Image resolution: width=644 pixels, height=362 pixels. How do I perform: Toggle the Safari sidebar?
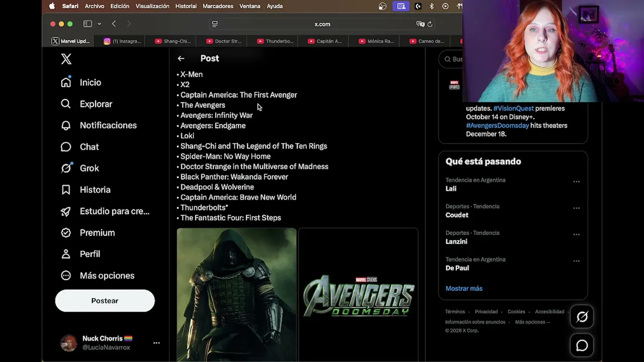tap(88, 24)
